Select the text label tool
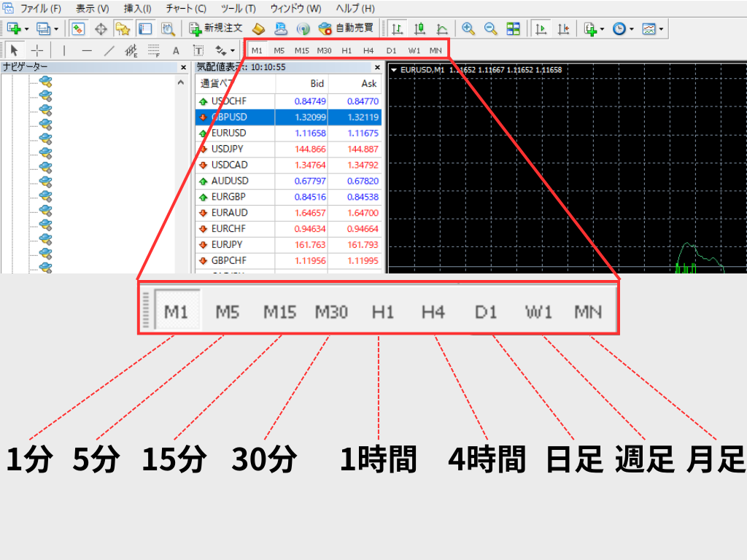The width and height of the screenshot is (747, 560). point(198,50)
